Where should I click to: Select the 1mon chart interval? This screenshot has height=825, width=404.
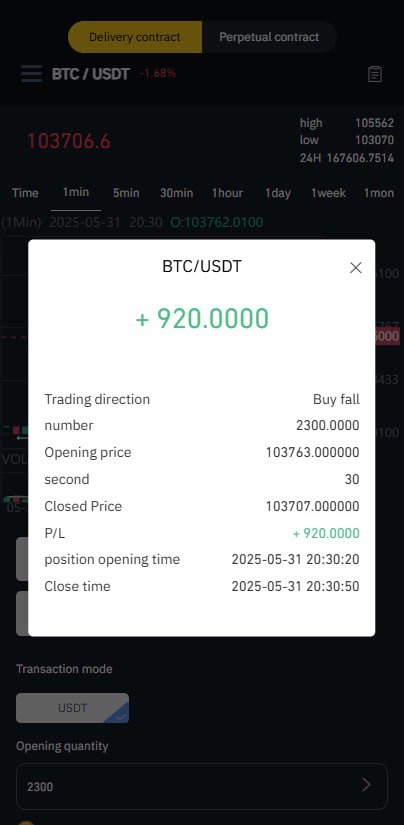pyautogui.click(x=379, y=193)
